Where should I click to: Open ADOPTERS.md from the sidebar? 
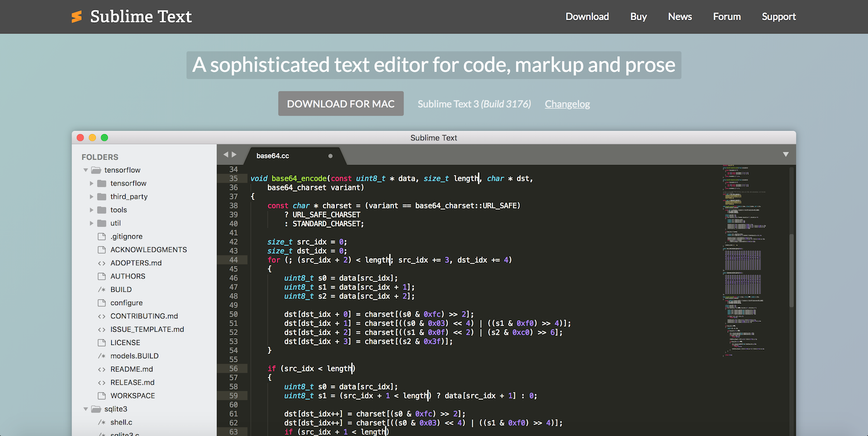136,263
